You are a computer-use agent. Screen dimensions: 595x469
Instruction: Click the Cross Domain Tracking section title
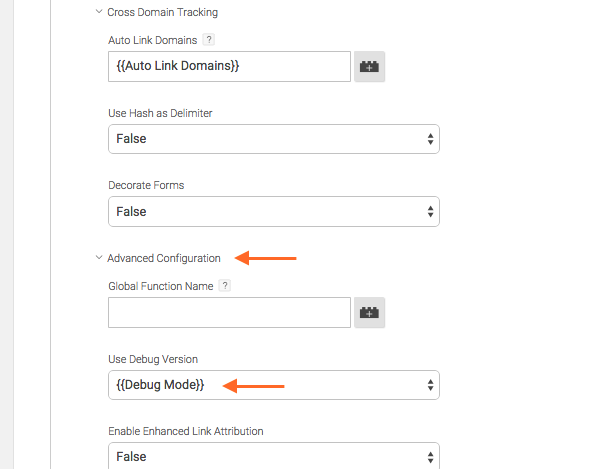[x=162, y=12]
